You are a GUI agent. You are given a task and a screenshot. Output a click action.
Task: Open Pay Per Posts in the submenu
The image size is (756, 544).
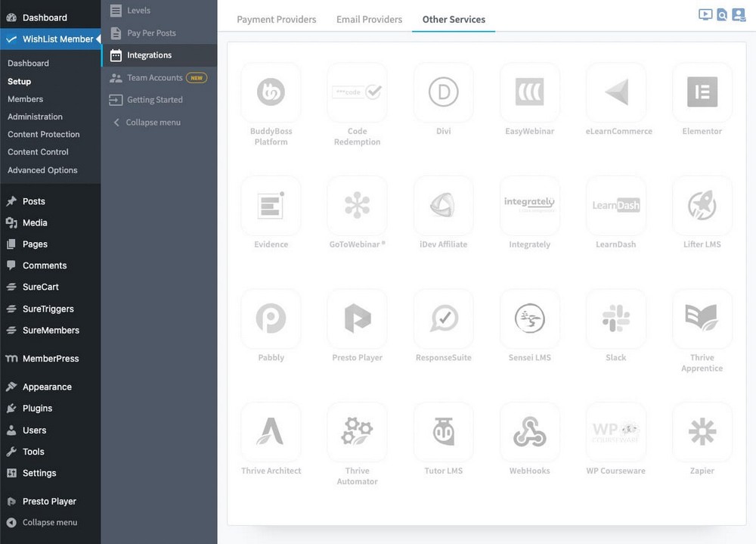160,33
